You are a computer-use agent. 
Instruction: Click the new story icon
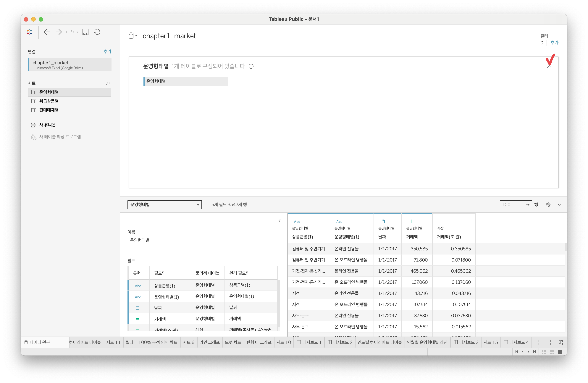click(x=561, y=342)
